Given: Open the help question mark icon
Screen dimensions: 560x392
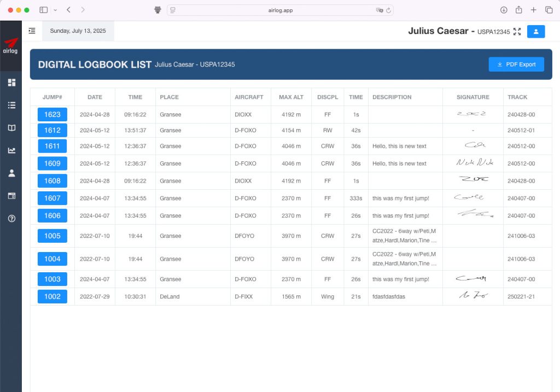Looking at the screenshot, I should (x=11, y=218).
